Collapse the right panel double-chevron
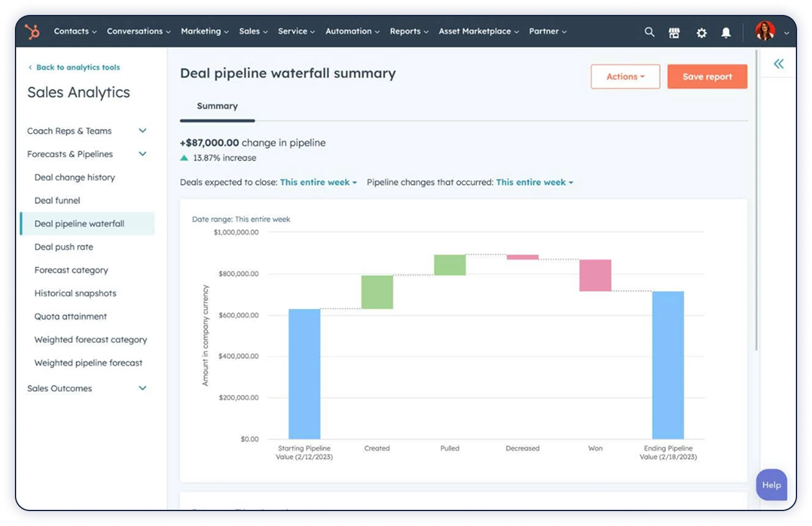Image resolution: width=812 pixels, height=526 pixels. click(x=778, y=63)
